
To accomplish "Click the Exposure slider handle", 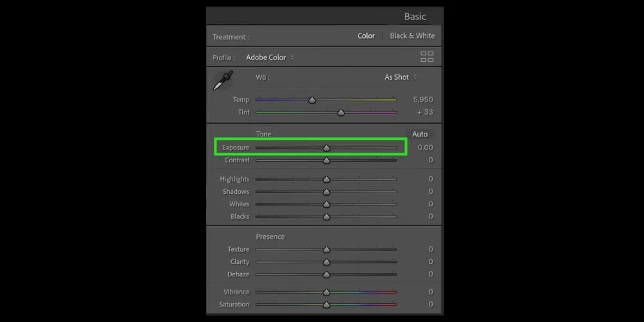I will [x=327, y=148].
